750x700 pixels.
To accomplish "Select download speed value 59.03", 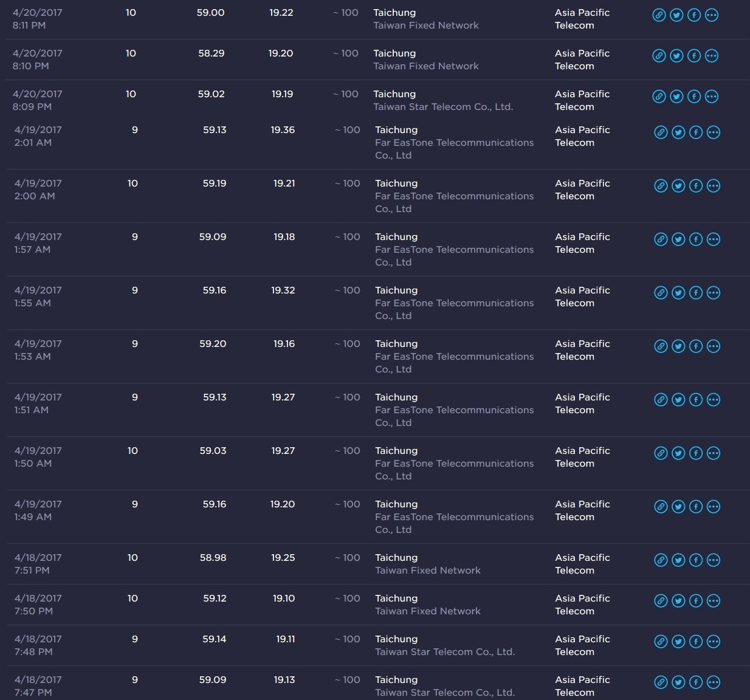I will [x=213, y=451].
